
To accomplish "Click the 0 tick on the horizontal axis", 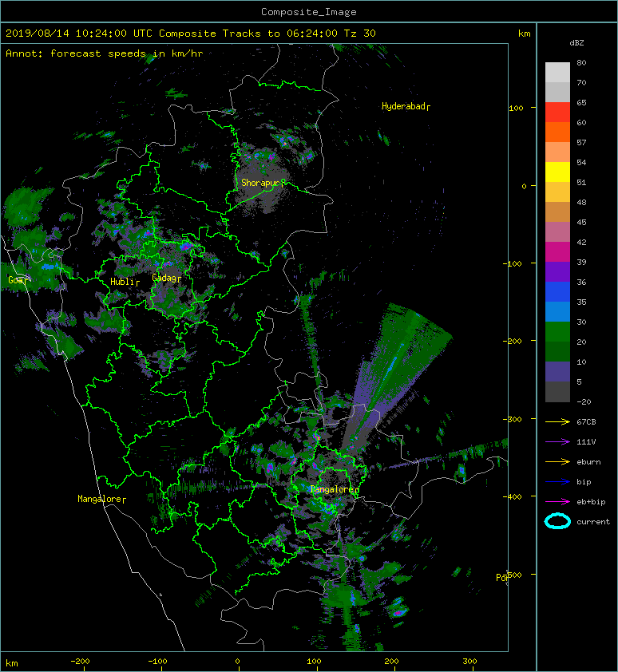I will click(x=237, y=662).
